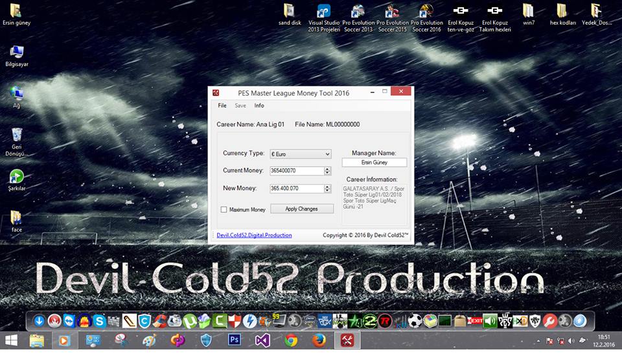
Task: Open the hex kodları desktop folder
Action: point(562,15)
